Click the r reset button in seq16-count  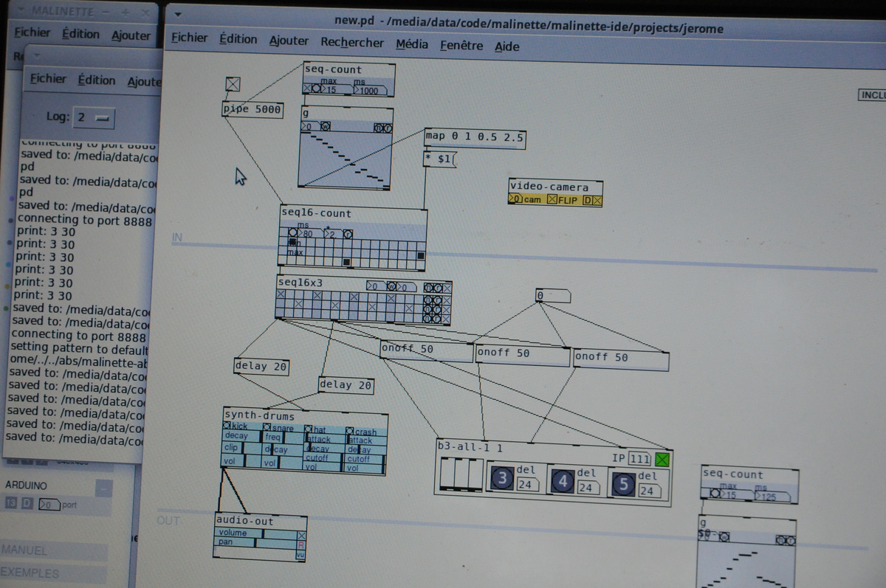click(x=348, y=234)
